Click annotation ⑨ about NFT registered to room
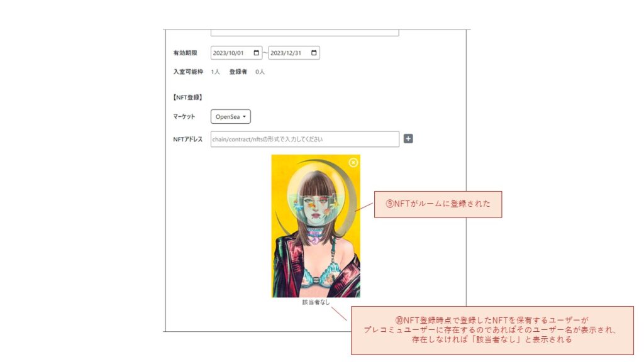 [x=438, y=204]
